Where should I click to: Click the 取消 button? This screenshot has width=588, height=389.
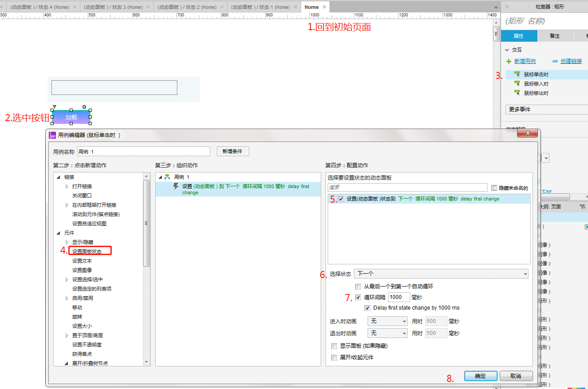516,376
